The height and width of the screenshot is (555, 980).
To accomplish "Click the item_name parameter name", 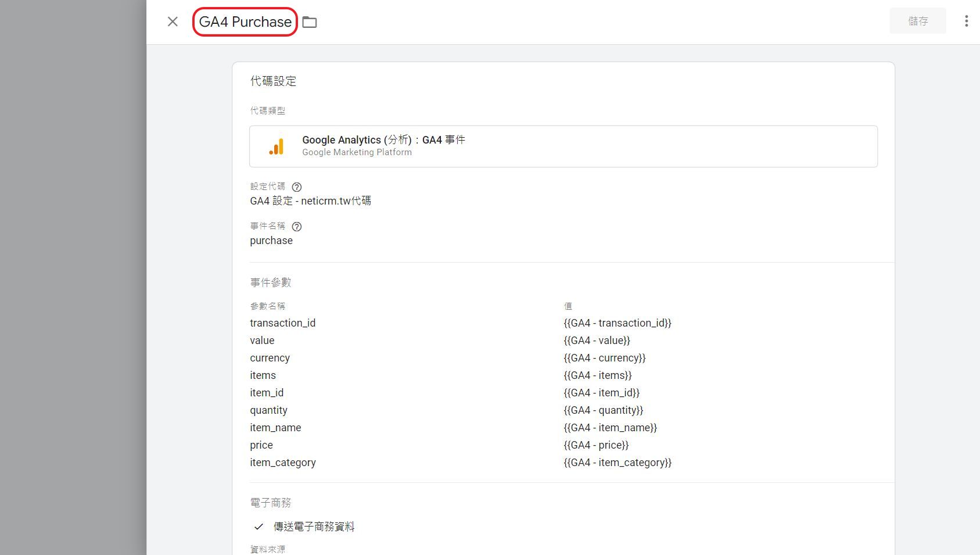I will pyautogui.click(x=275, y=428).
